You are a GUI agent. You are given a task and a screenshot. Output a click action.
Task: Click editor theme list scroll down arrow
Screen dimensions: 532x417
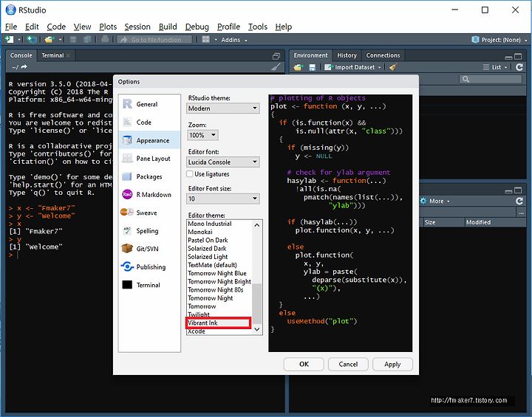[257, 329]
